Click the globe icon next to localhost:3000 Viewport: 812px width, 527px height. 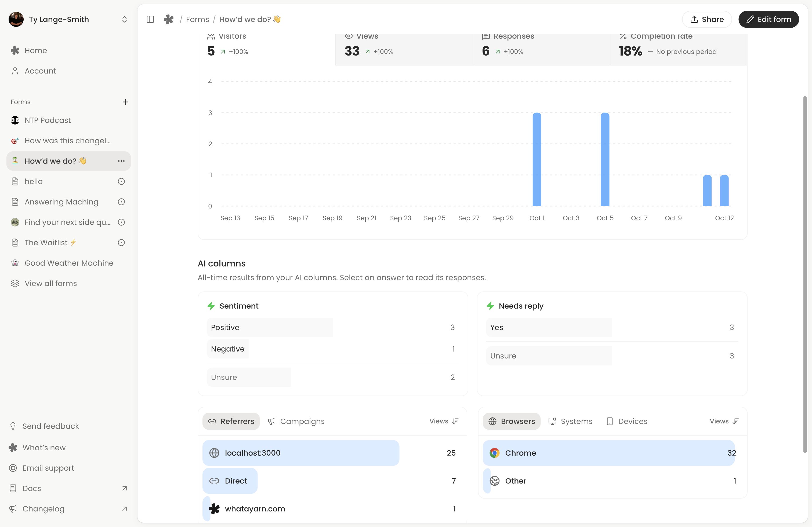pos(214,453)
